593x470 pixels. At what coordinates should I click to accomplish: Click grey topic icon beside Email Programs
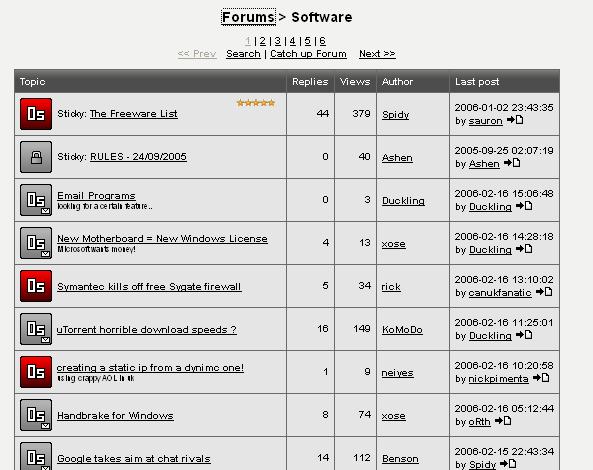(x=36, y=200)
